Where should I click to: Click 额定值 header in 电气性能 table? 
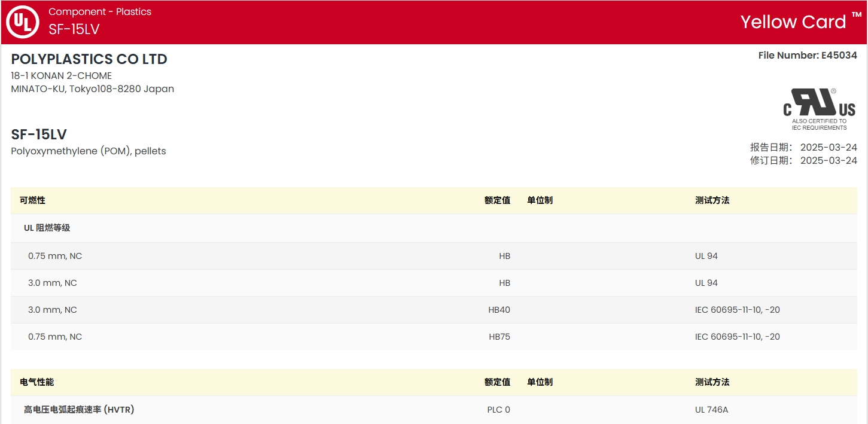[497, 382]
